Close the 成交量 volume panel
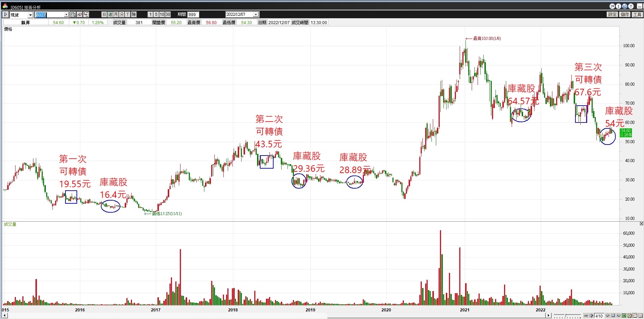644x319 pixels. click(x=641, y=224)
